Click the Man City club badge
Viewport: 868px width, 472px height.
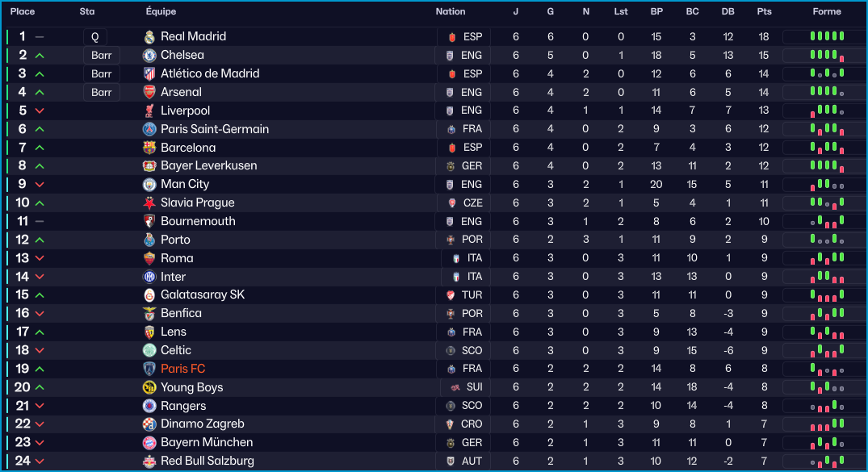[x=149, y=185]
